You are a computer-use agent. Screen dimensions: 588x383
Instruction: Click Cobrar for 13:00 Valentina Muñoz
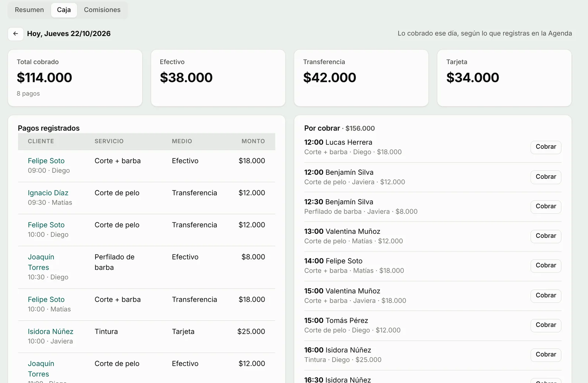(546, 236)
